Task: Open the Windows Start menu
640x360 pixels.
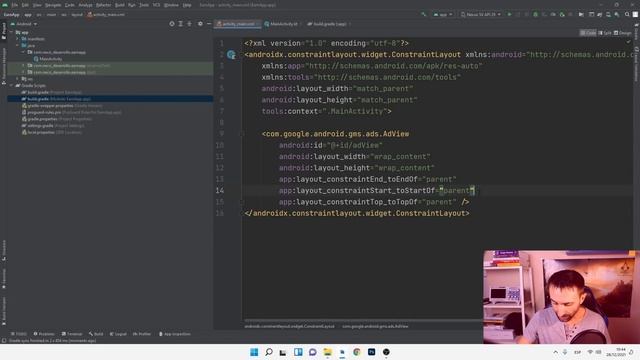Action: (x=254, y=352)
